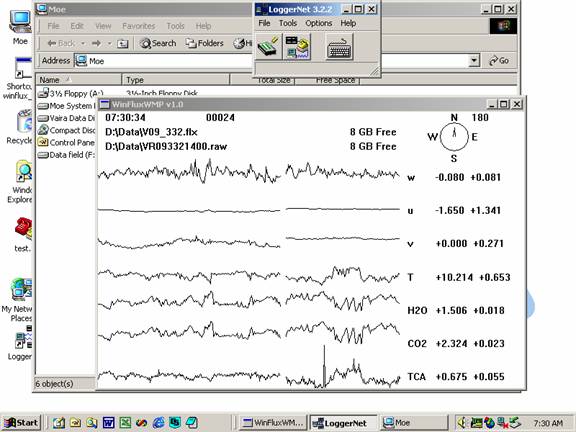Click the T value +10.214
This screenshot has width=576, height=432.
[x=454, y=277]
